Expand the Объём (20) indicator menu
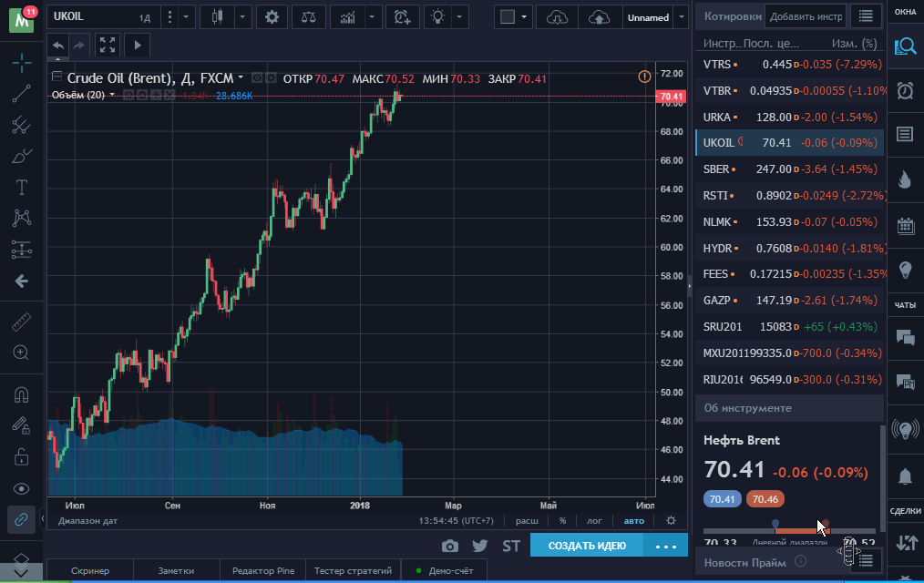The height and width of the screenshot is (583, 924). pos(112,95)
